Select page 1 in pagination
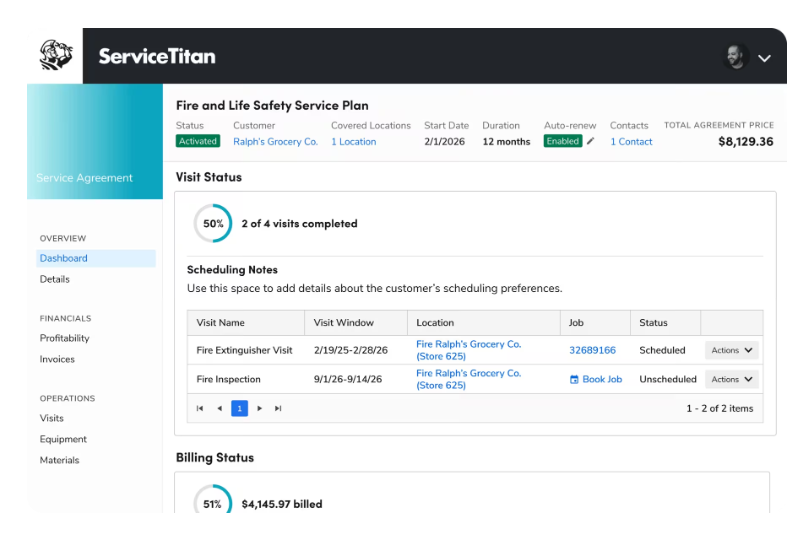Screen dimensions: 811x536 [x=239, y=408]
